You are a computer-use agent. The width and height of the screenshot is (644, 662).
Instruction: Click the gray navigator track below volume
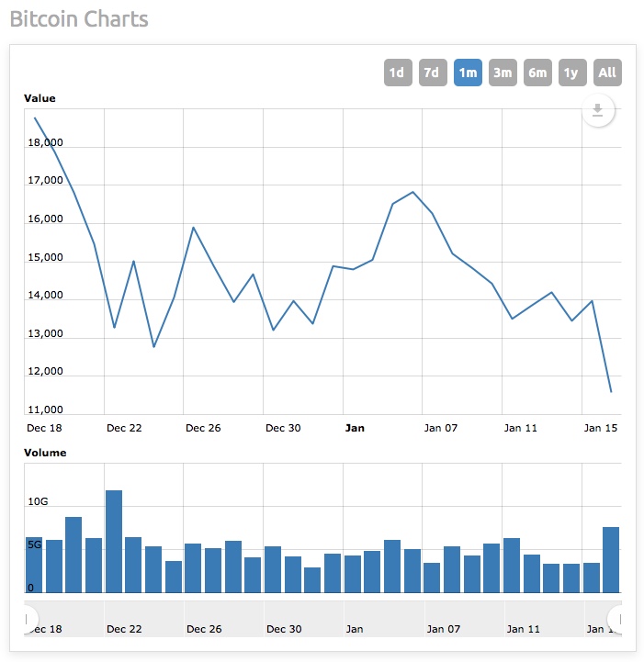tap(322, 617)
